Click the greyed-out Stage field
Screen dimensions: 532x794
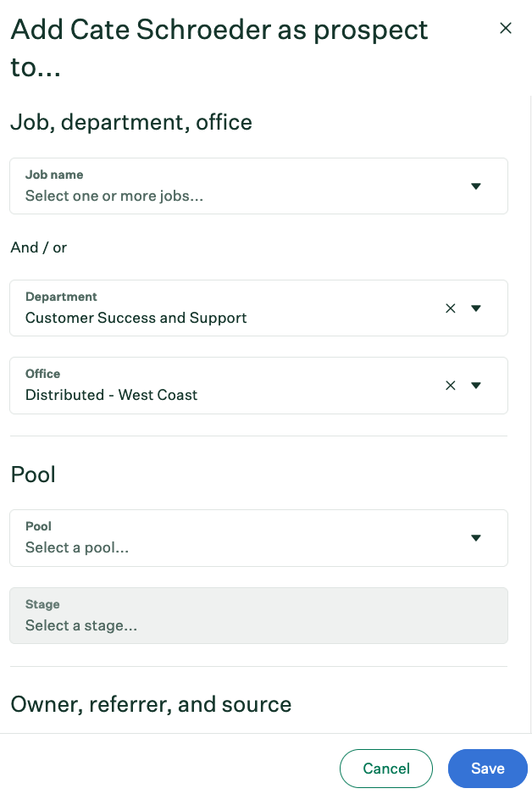(x=258, y=616)
